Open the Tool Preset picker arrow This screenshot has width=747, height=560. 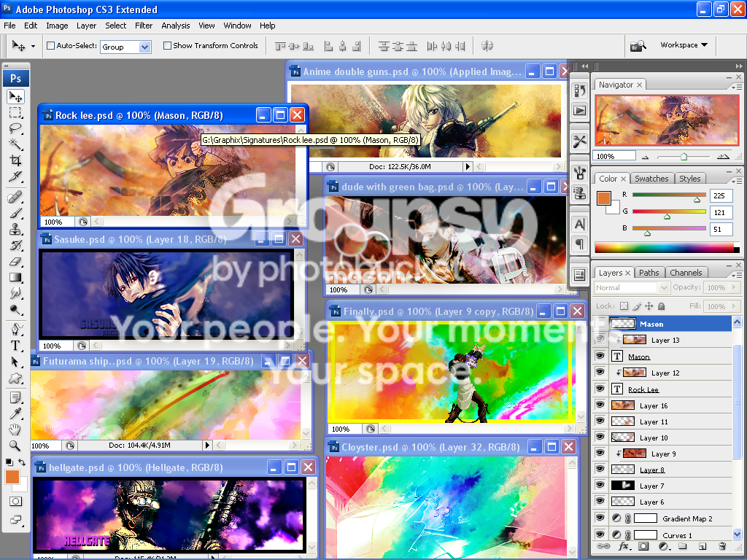click(x=33, y=46)
